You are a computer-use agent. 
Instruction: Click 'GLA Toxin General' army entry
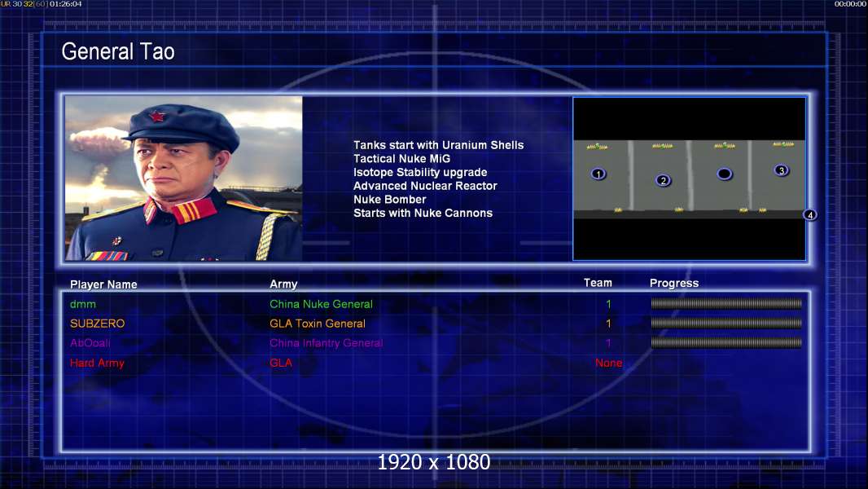(318, 324)
